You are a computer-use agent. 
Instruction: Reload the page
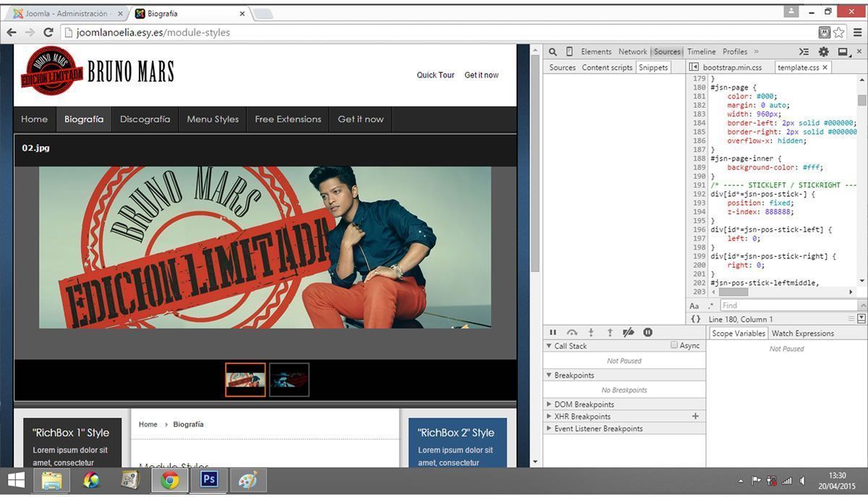coord(48,33)
